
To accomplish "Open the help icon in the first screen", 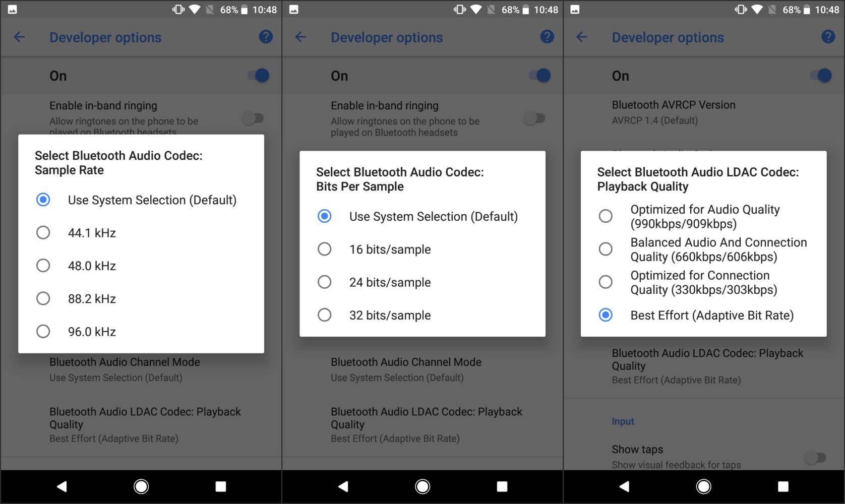I will click(266, 36).
